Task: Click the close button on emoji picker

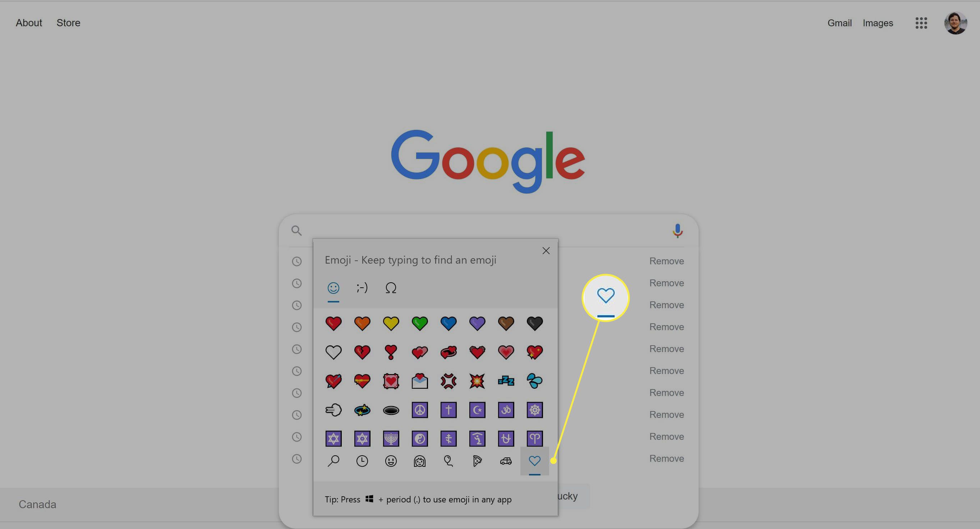Action: 546,251
